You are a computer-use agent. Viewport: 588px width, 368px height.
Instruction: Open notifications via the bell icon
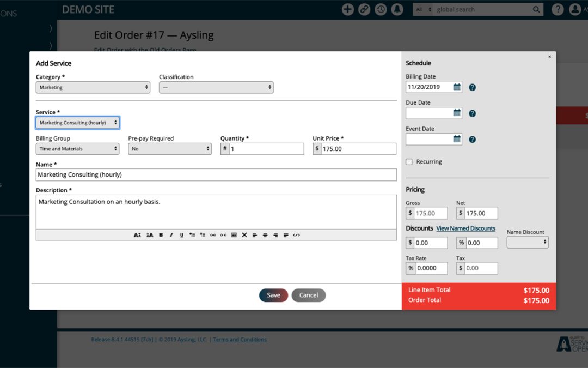pos(397,9)
